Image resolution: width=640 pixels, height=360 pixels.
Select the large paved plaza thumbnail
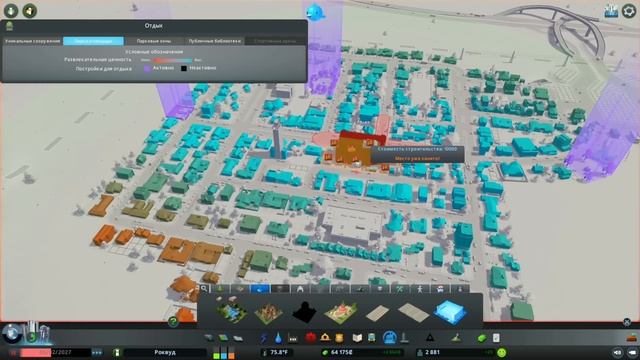point(413,312)
